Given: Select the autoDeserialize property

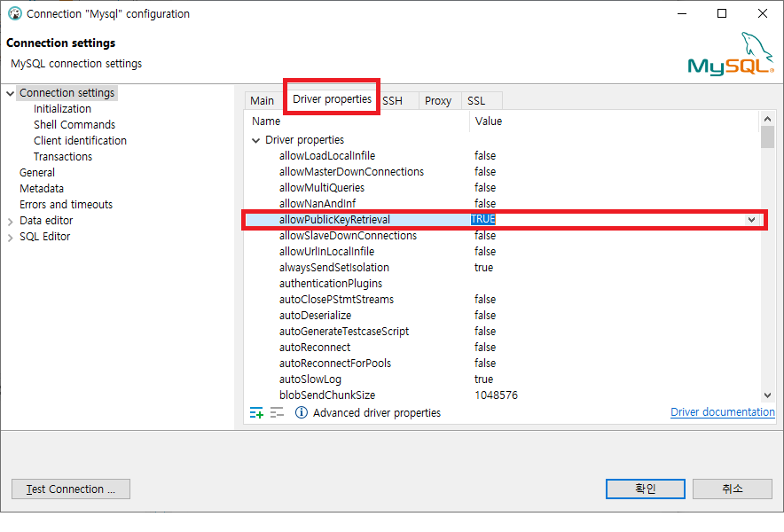Looking at the screenshot, I should click(315, 316).
